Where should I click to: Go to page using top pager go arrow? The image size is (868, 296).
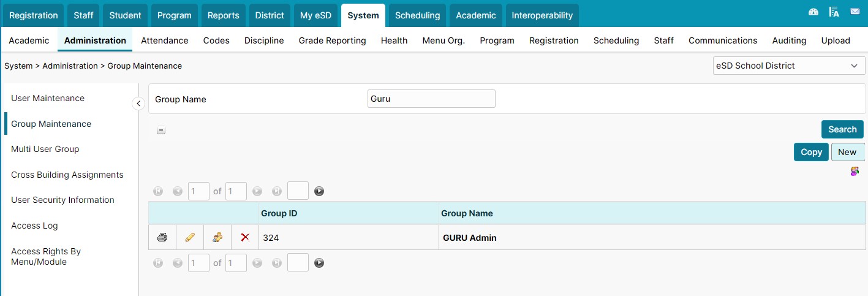point(319,191)
